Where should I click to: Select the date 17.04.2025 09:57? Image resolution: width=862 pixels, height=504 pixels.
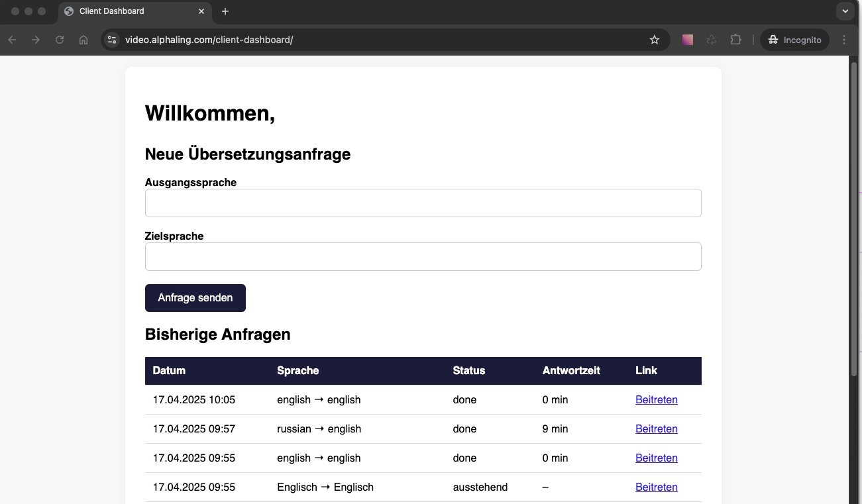tap(193, 428)
